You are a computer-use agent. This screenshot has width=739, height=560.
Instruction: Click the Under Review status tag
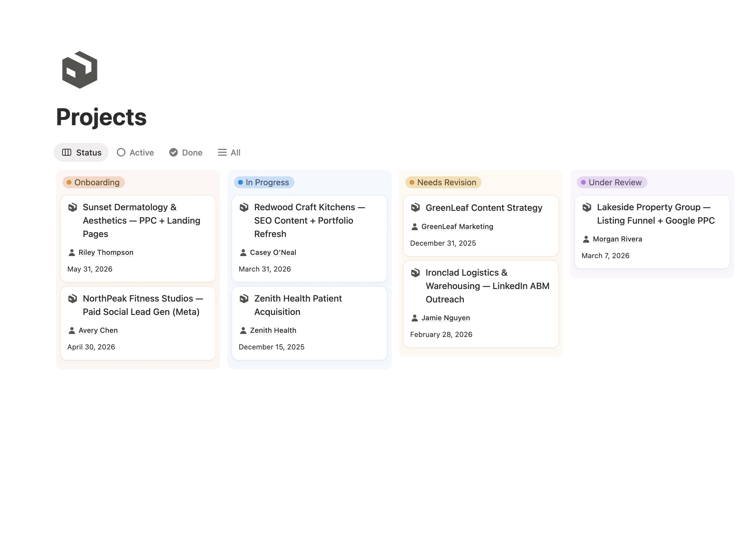click(x=611, y=182)
